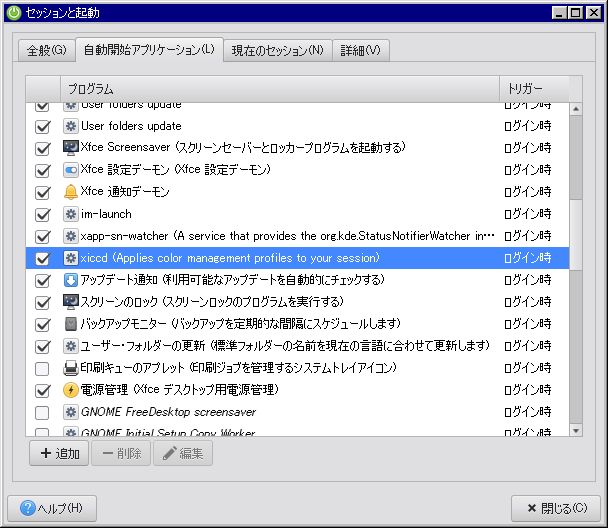Click the xiccd gear icon
The image size is (608, 528).
(x=71, y=258)
